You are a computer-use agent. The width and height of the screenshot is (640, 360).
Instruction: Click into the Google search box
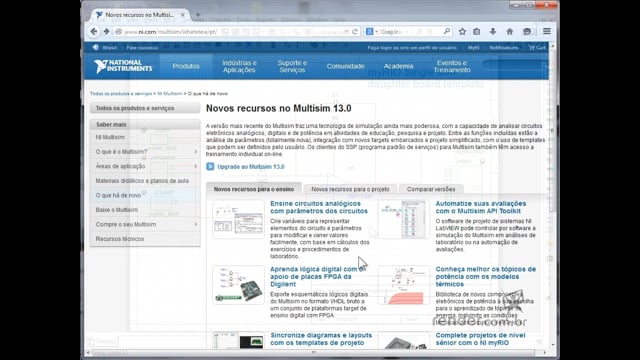tap(408, 31)
